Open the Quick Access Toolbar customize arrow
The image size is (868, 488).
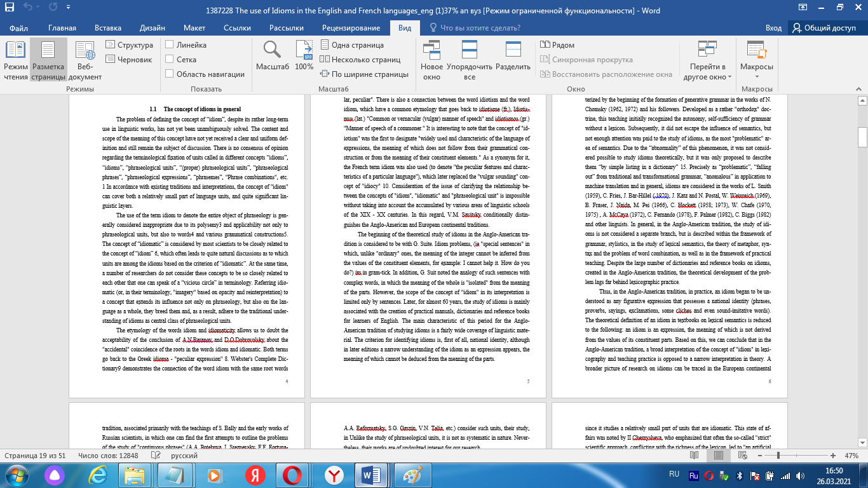pyautogui.click(x=69, y=8)
